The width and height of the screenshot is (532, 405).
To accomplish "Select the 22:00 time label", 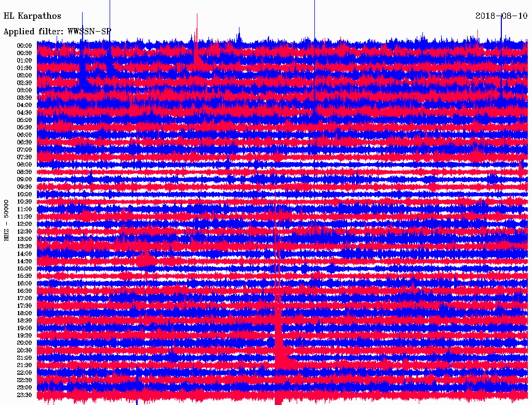I will point(24,373).
